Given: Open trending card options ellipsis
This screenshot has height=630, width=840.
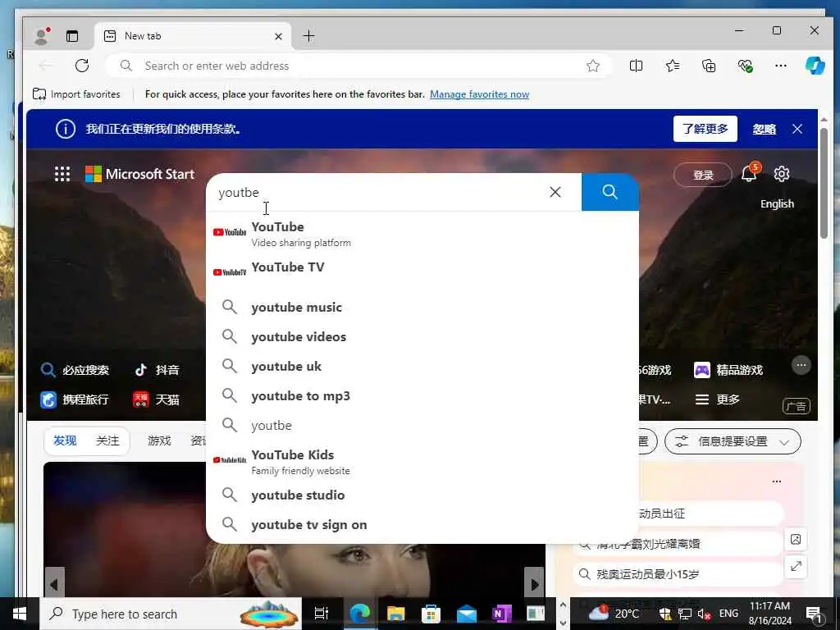Looking at the screenshot, I should 776,481.
